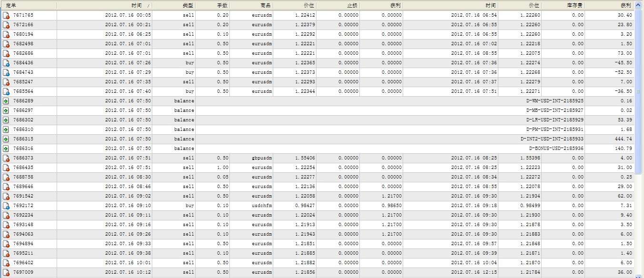Sort by the 商品 symbol column header
644x278 pixels.
(x=251, y=5)
